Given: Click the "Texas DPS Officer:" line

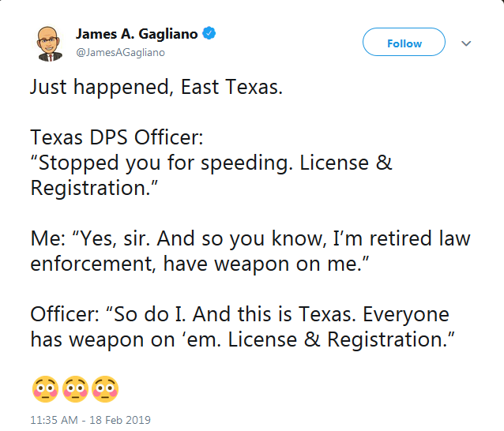Looking at the screenshot, I should pos(117,138).
